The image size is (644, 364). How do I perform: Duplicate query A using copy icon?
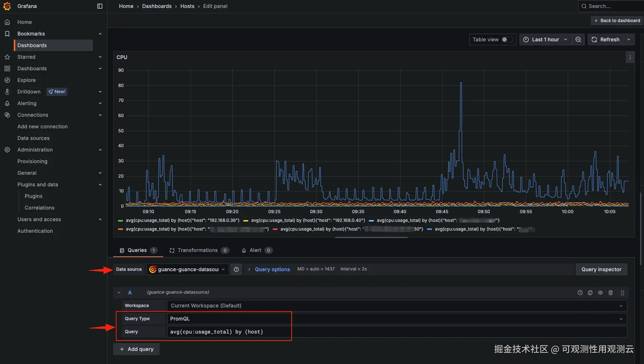[590, 293]
